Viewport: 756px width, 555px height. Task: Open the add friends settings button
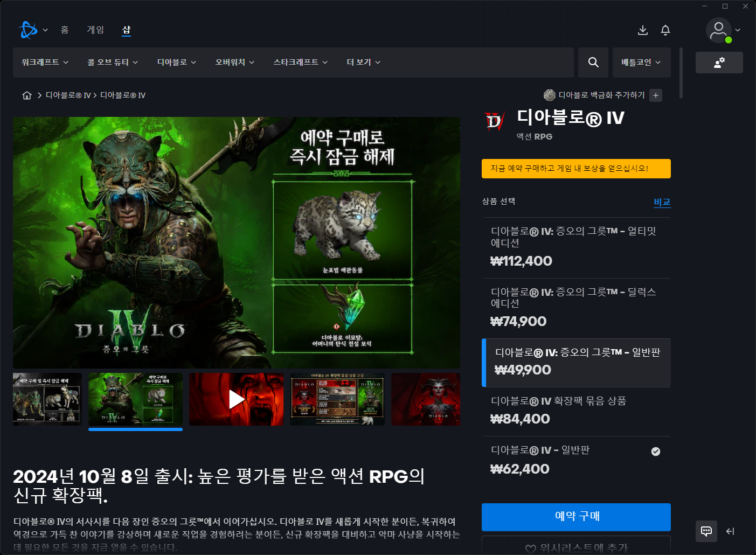click(x=719, y=63)
